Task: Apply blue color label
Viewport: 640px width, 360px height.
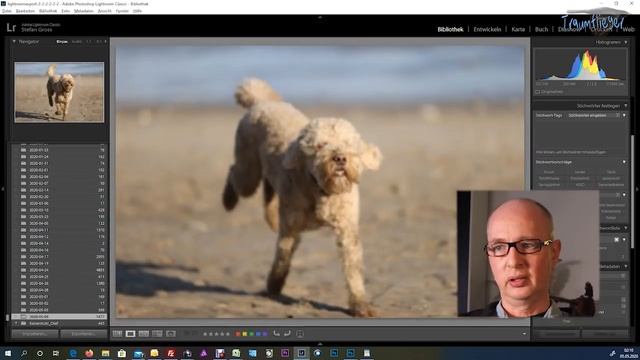Action: point(258,334)
